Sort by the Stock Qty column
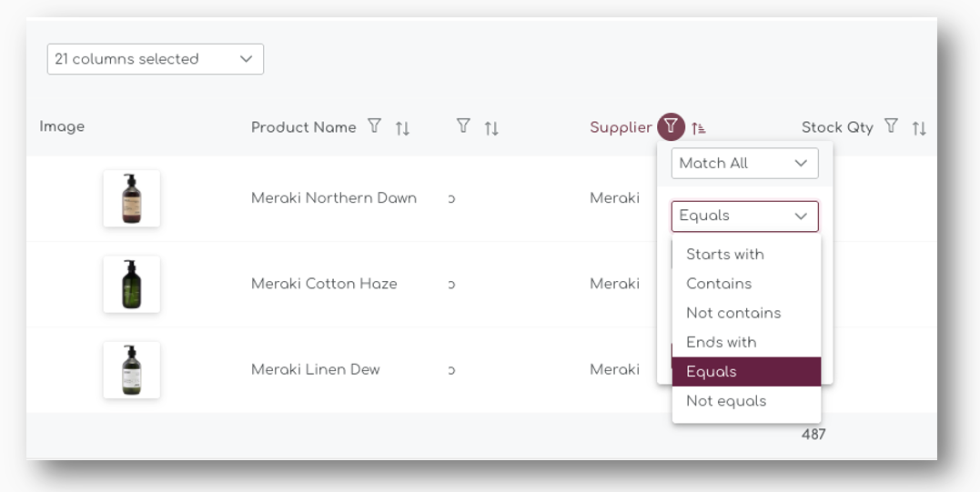Viewport: 980px width, 492px height. click(x=919, y=128)
